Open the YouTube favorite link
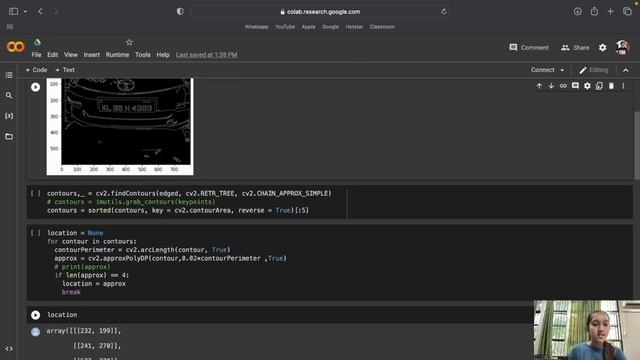This screenshot has width=640, height=360. [285, 27]
